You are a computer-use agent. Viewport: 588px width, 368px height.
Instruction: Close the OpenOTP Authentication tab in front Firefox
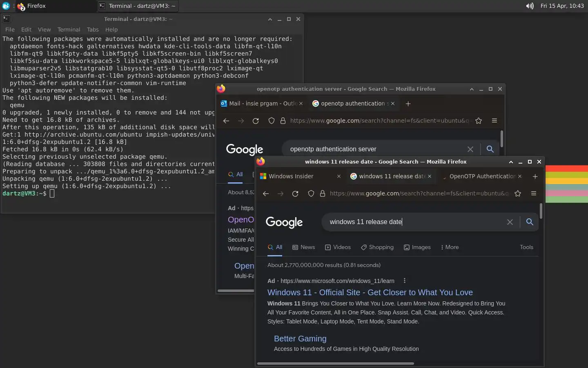tap(520, 176)
